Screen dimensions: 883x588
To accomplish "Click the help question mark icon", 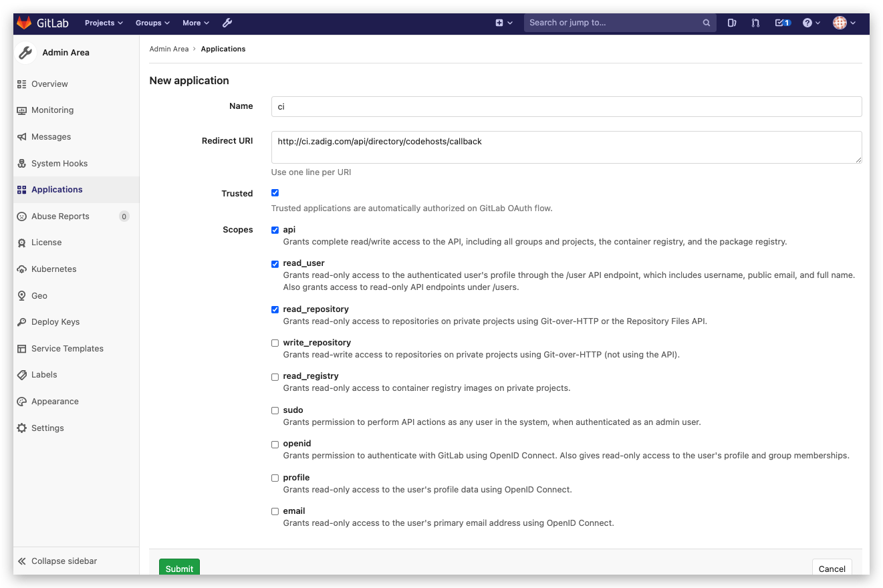I will pyautogui.click(x=807, y=23).
